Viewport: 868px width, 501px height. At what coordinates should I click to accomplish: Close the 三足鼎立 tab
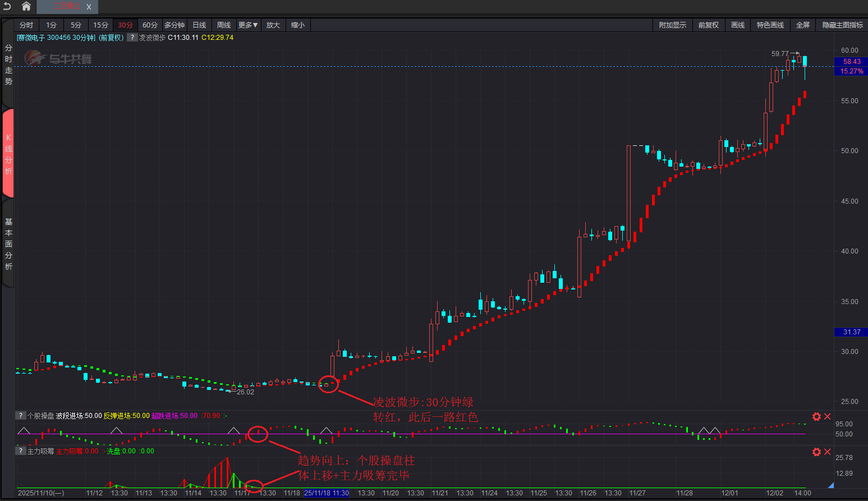coord(89,7)
